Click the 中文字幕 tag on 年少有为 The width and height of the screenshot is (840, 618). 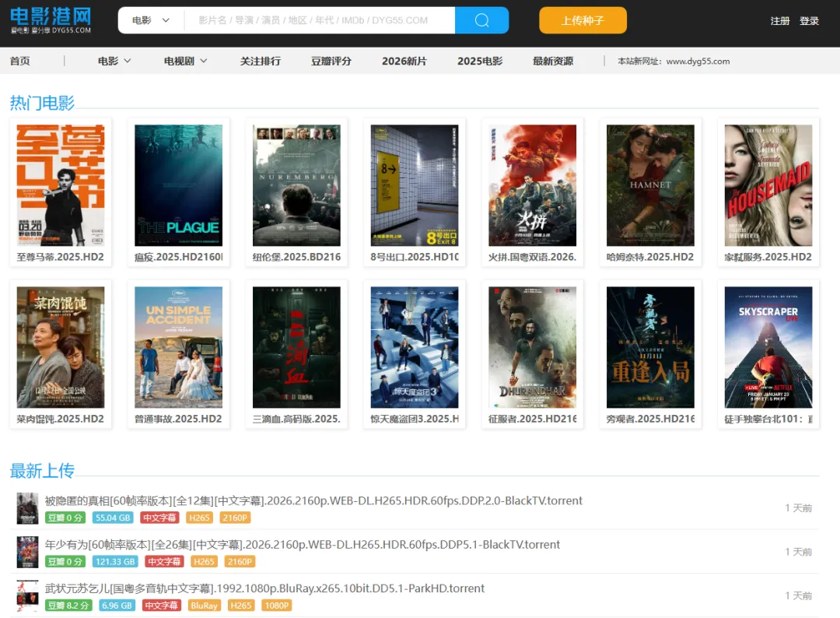click(x=164, y=562)
